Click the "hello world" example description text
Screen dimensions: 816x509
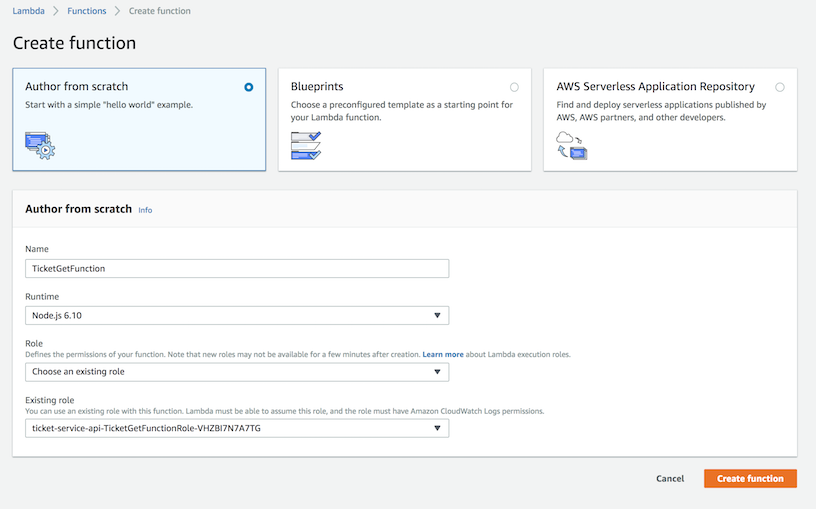click(x=109, y=105)
